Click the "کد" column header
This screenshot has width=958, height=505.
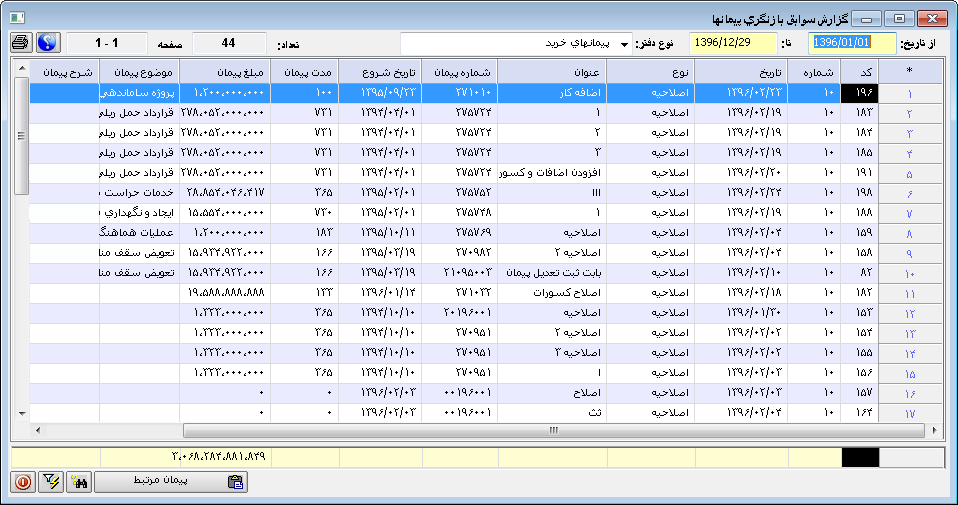coord(860,72)
